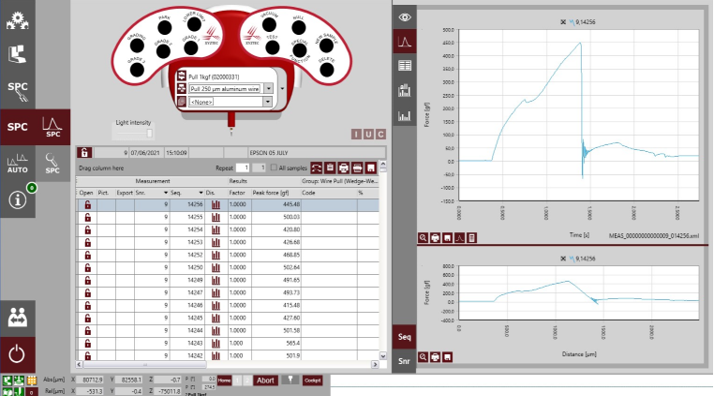Viewport: 714px width, 396px height.
Task: Click the Cockpit button in status bar
Action: click(x=312, y=381)
